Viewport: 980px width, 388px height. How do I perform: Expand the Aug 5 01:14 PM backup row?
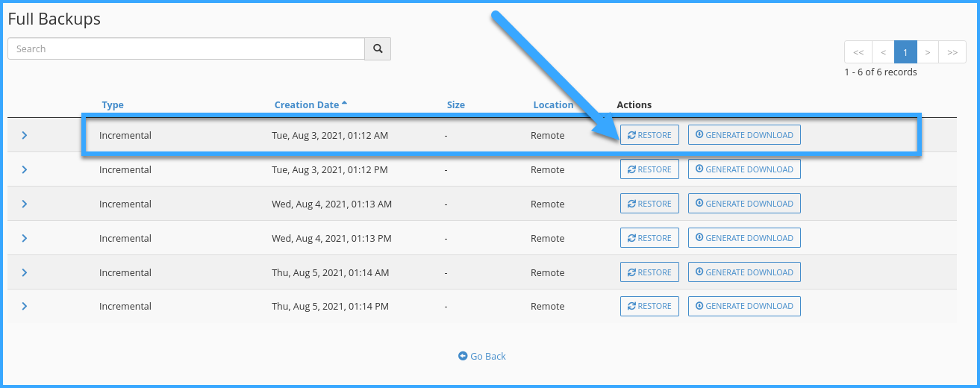click(25, 306)
